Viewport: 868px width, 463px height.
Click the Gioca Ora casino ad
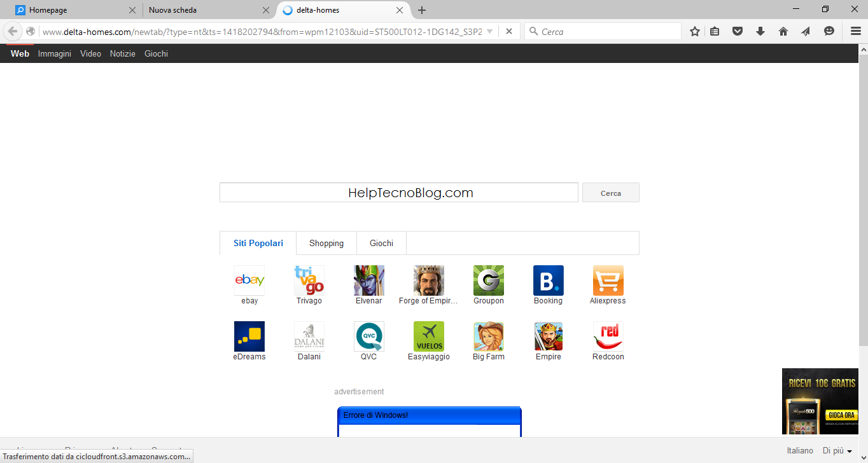820,403
